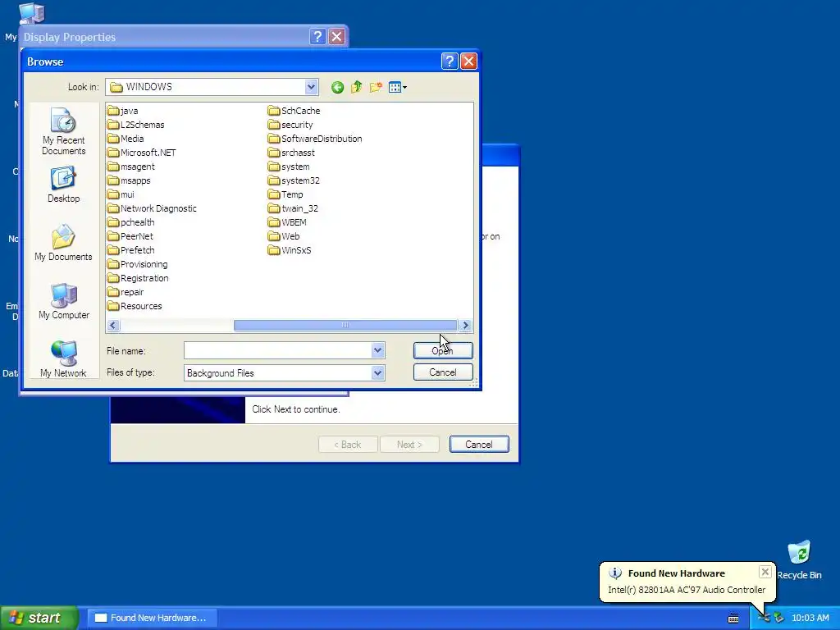Select the pchealth folder
The height and width of the screenshot is (630, 840).
pyautogui.click(x=130, y=222)
